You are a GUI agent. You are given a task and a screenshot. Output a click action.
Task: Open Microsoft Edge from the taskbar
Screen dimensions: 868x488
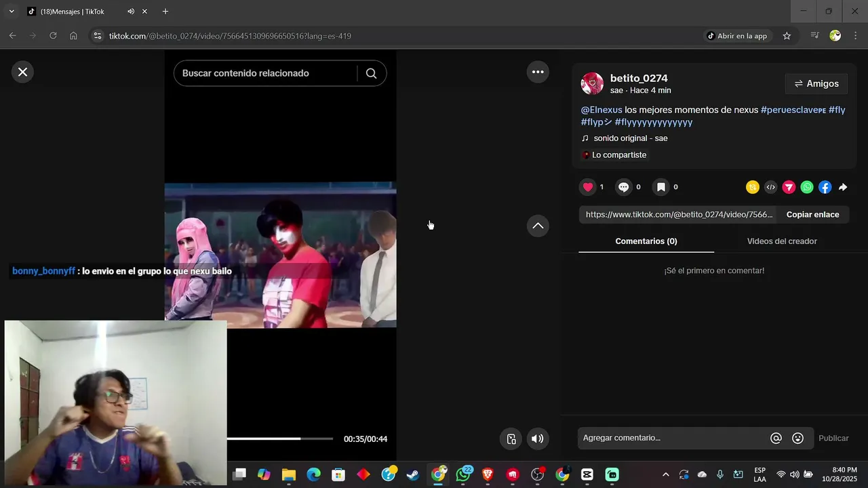pyautogui.click(x=313, y=474)
